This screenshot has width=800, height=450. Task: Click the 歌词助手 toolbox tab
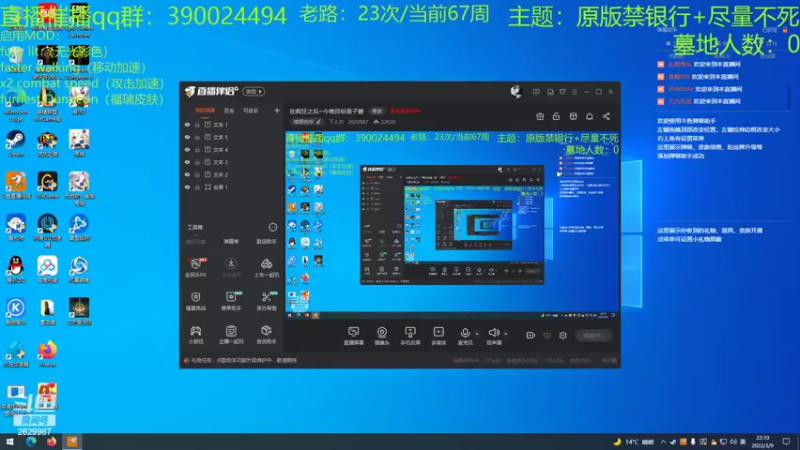266,241
